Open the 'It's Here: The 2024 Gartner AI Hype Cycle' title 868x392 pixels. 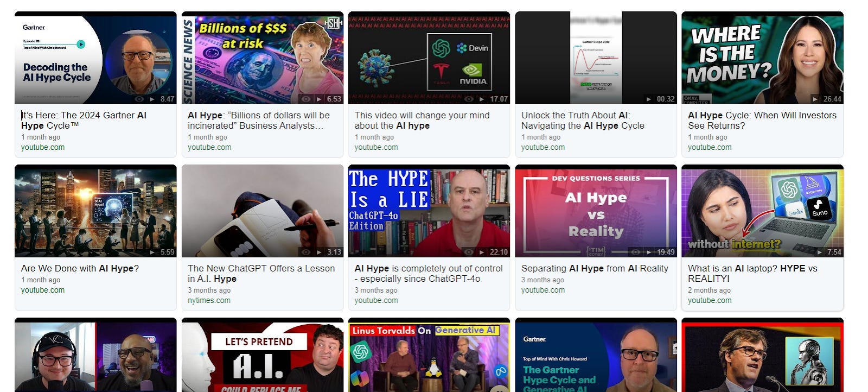coord(84,121)
